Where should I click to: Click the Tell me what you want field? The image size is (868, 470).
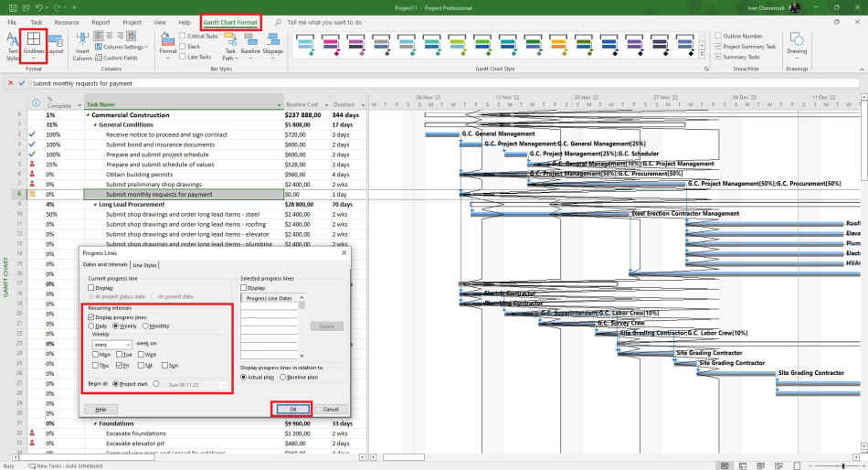(x=324, y=22)
